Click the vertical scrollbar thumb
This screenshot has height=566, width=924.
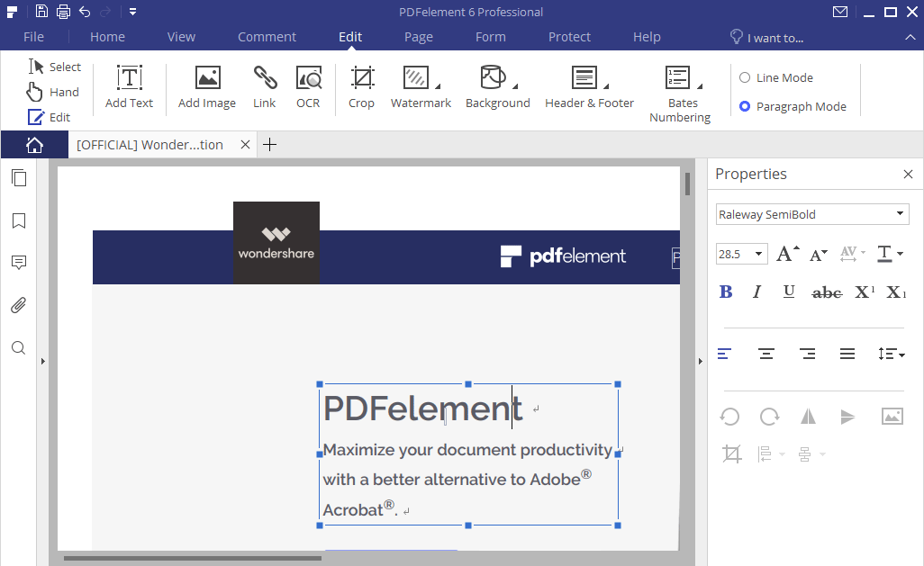point(687,184)
